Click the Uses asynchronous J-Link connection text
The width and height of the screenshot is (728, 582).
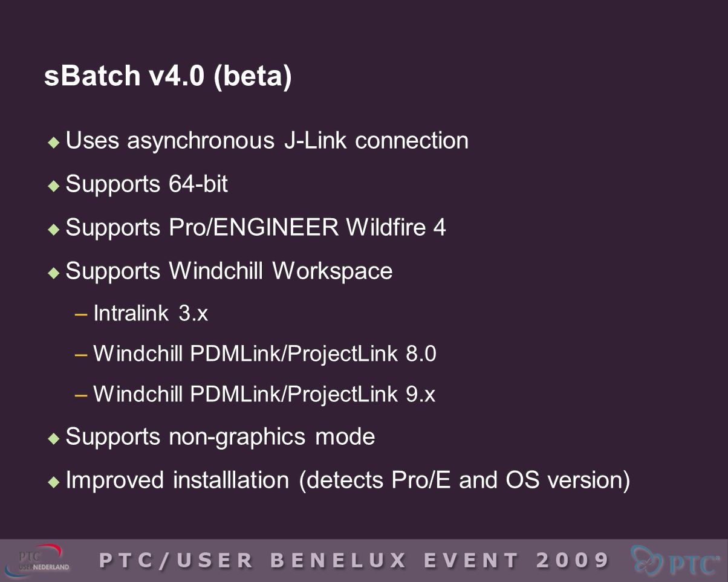pyautogui.click(x=267, y=141)
